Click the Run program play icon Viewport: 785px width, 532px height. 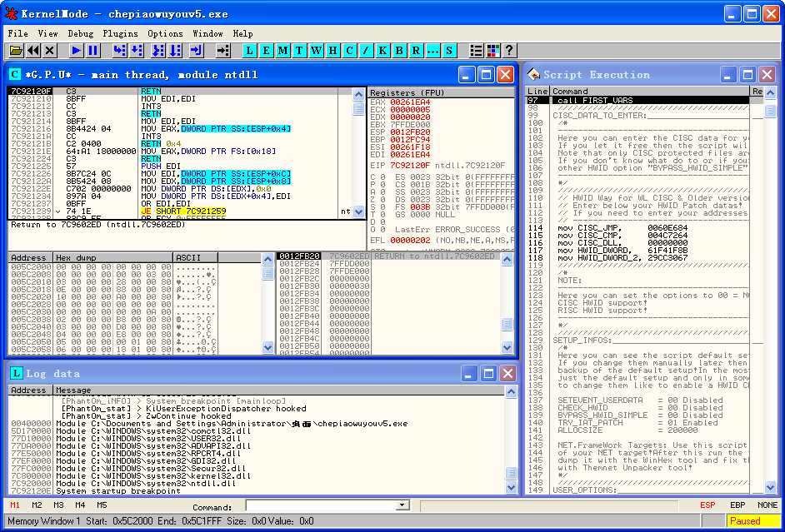point(76,51)
